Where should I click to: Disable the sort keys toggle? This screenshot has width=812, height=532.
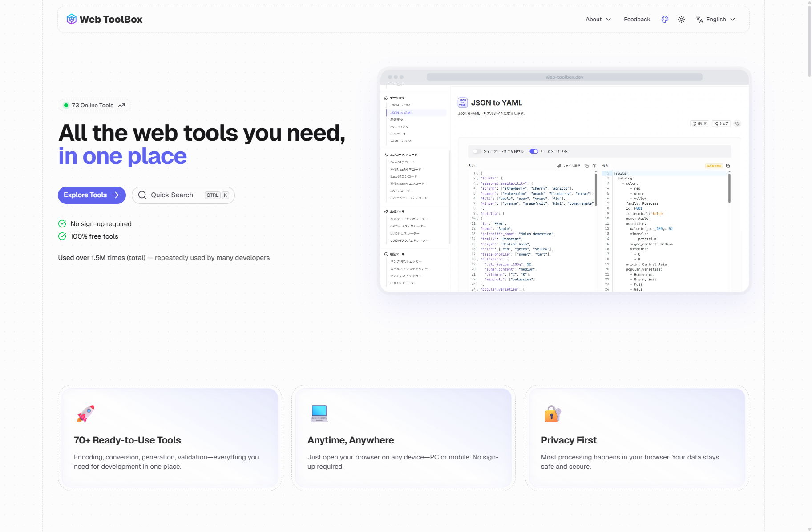[534, 151]
